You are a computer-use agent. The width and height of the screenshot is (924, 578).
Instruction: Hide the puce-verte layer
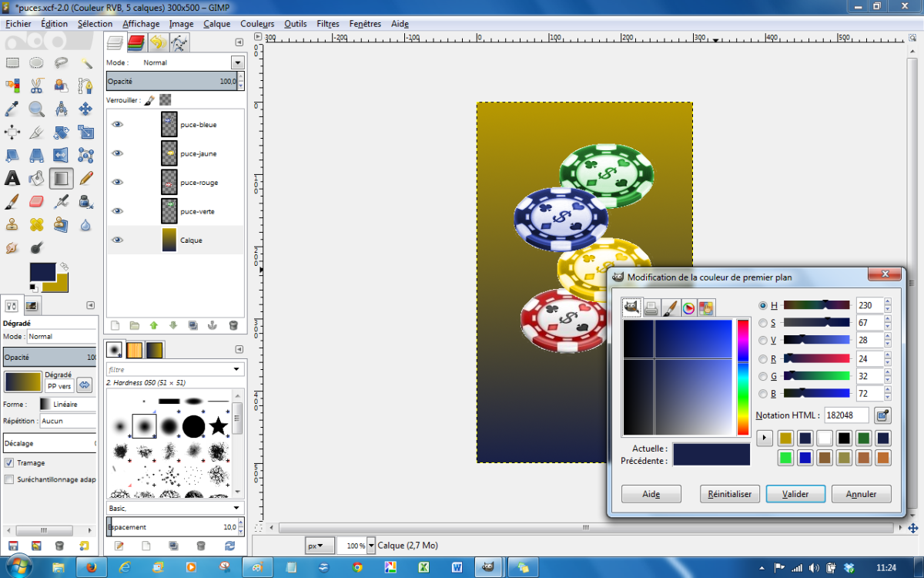coord(117,211)
